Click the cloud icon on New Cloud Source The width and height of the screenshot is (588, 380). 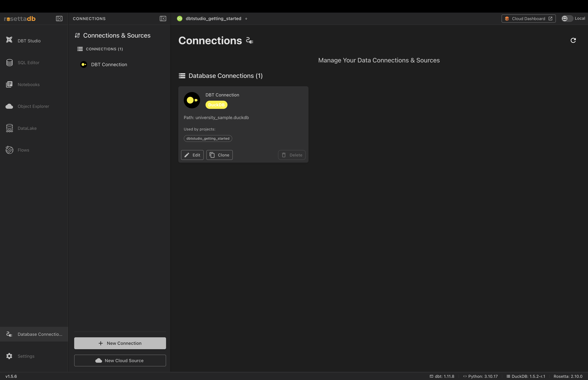click(x=99, y=360)
